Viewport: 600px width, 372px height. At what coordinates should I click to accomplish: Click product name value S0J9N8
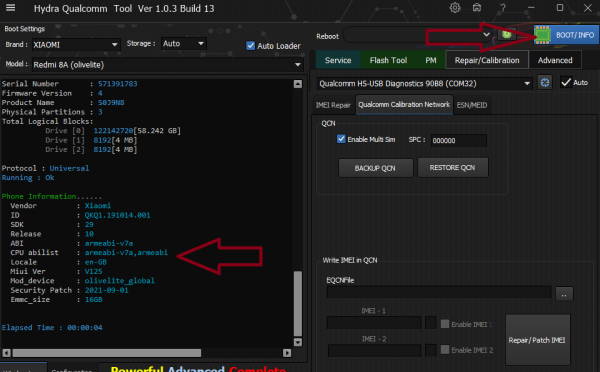(x=111, y=103)
